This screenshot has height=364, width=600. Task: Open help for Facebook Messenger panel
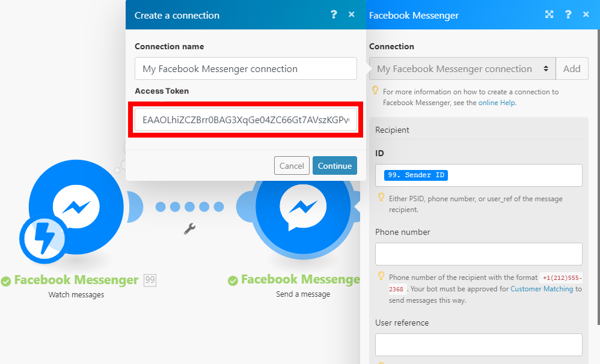point(568,15)
